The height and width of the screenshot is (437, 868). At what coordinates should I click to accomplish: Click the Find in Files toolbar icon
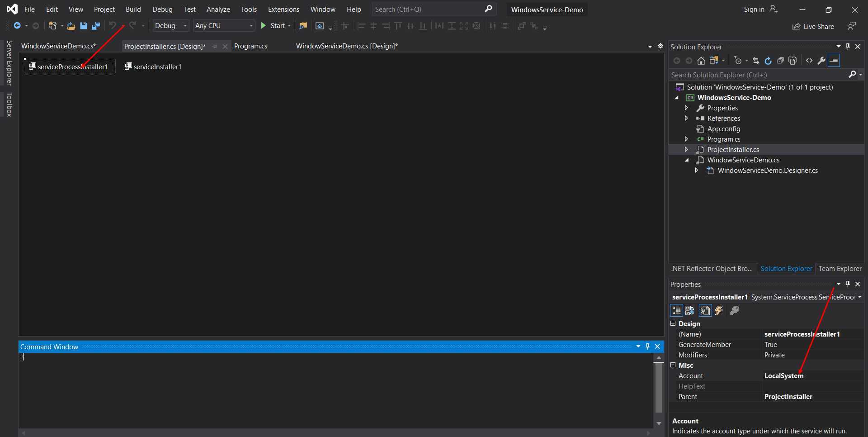(x=303, y=26)
